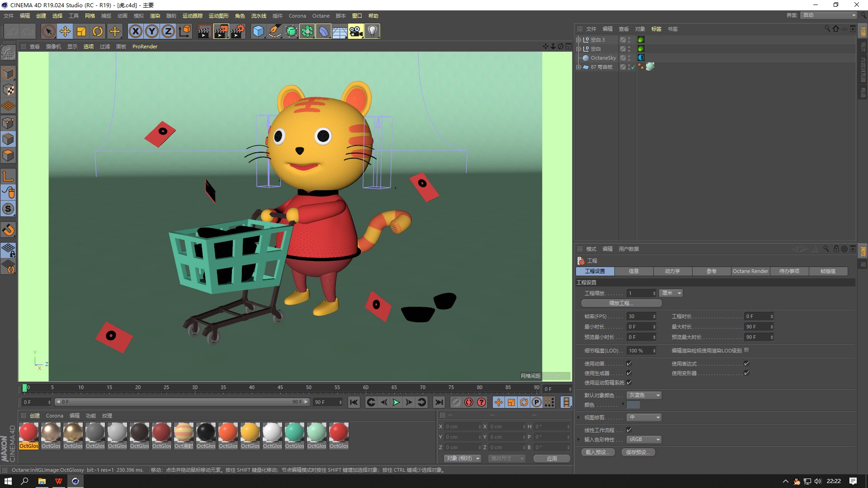Play the animation forward
This screenshot has width=868, height=488.
tap(396, 402)
